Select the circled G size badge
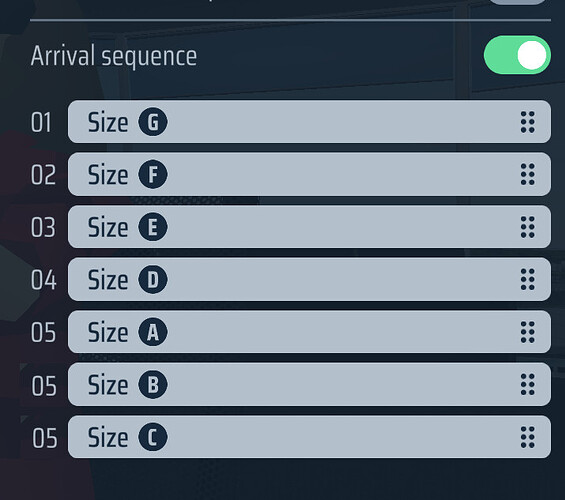This screenshot has height=500, width=565. point(153,122)
